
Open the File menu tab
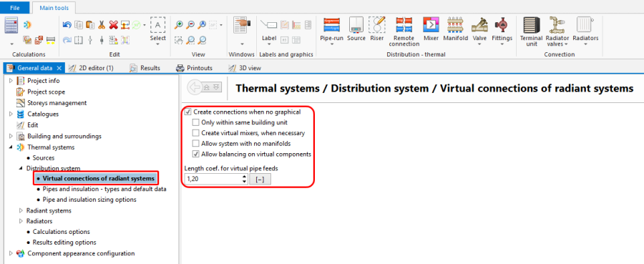pos(15,8)
